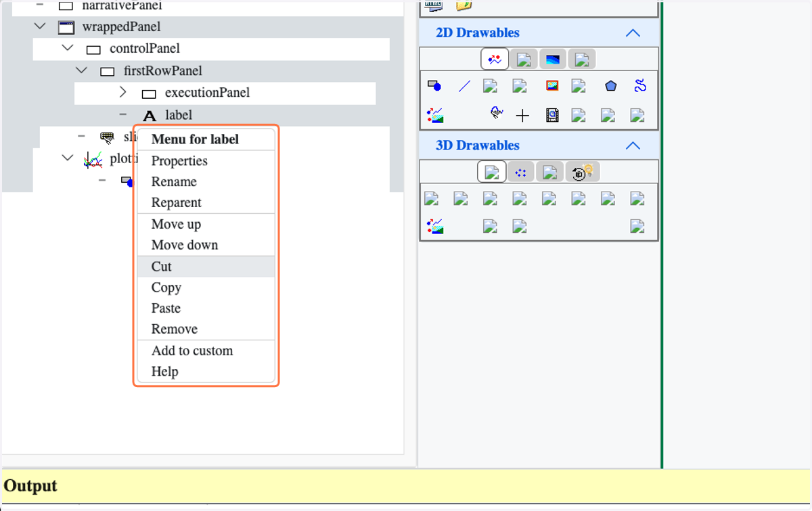
Task: Select Paste from the label menu
Action: (x=206, y=309)
